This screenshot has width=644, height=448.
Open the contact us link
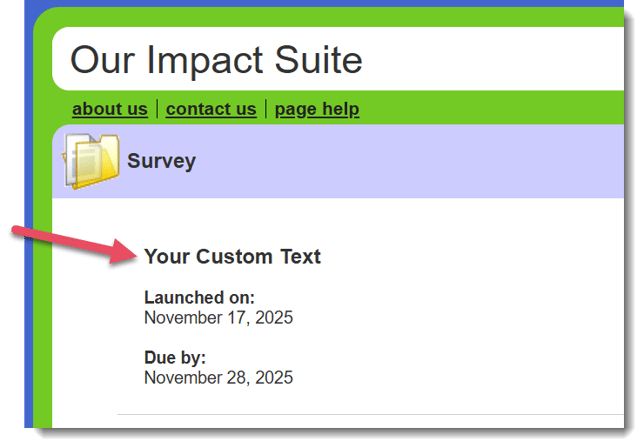[211, 109]
